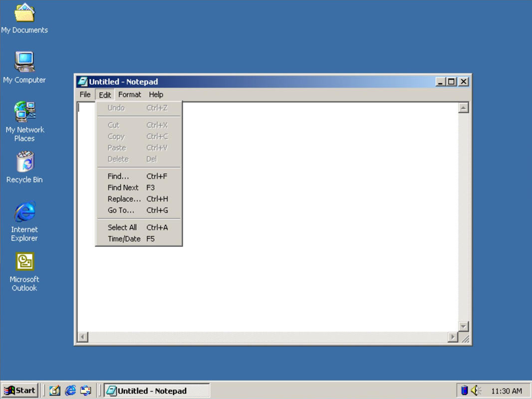
Task: Close the Notepad window
Action: point(464,82)
